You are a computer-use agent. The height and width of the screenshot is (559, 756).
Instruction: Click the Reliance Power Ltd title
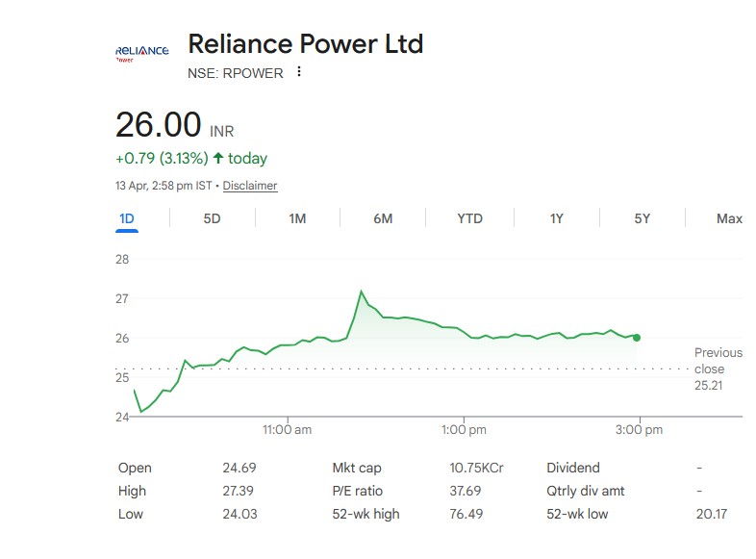click(305, 43)
